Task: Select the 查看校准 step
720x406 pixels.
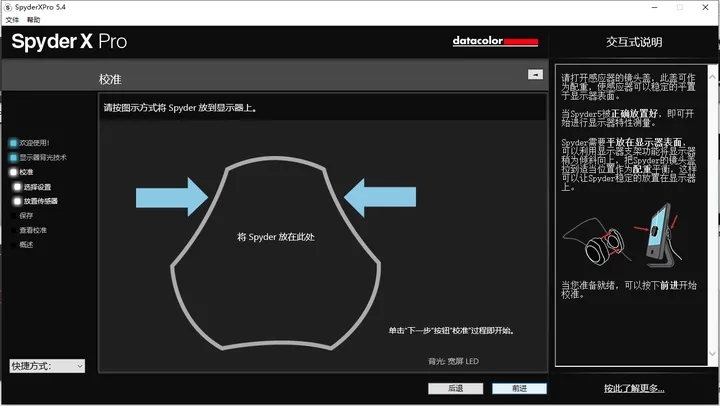Action: [x=33, y=230]
